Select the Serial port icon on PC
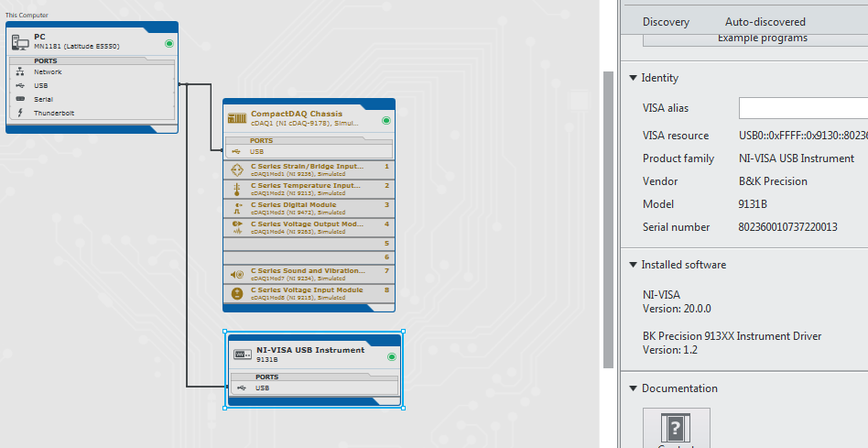 click(20, 99)
